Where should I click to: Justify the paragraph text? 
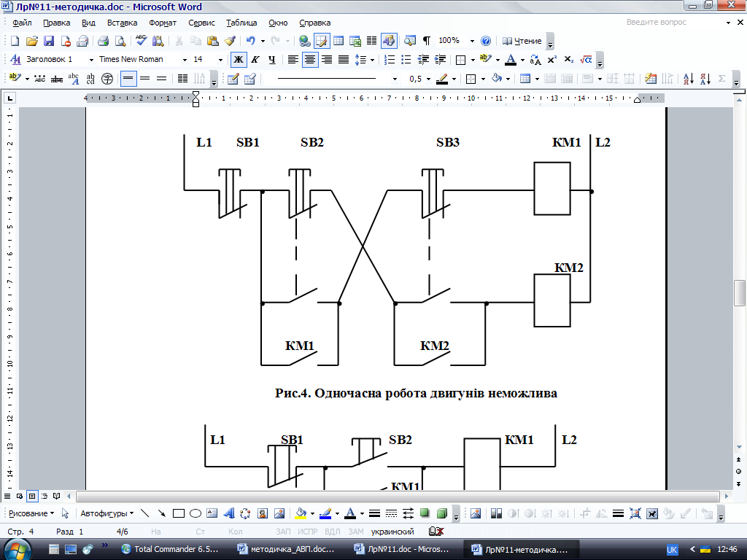[x=344, y=60]
